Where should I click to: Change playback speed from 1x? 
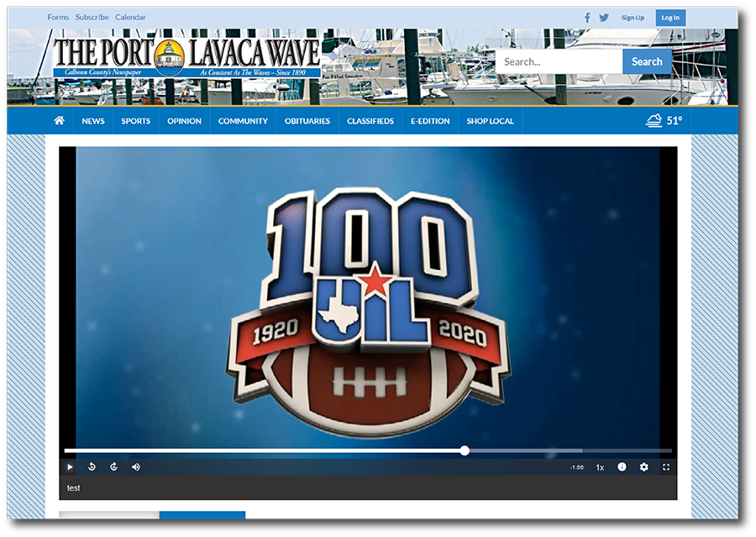click(600, 467)
